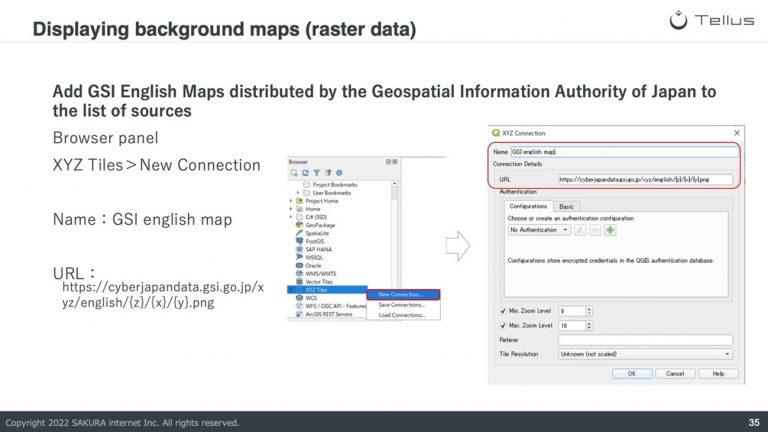Open the No Authentication dropdown
This screenshot has width=768, height=432.
(x=539, y=230)
